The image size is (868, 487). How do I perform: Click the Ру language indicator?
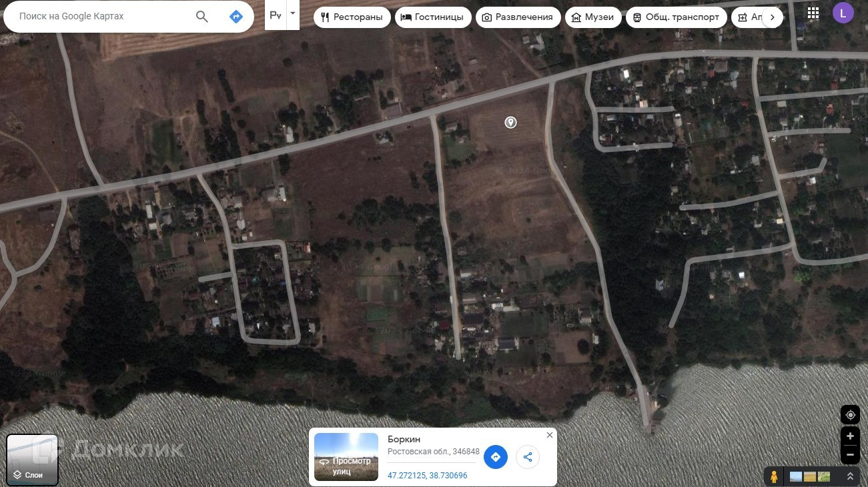[x=276, y=15]
